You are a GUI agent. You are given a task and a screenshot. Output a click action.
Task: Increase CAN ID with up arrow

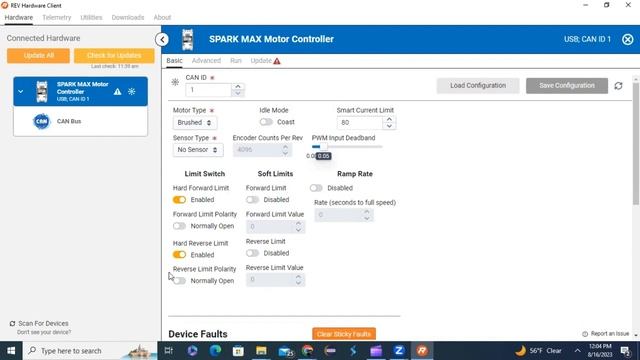(x=238, y=86)
